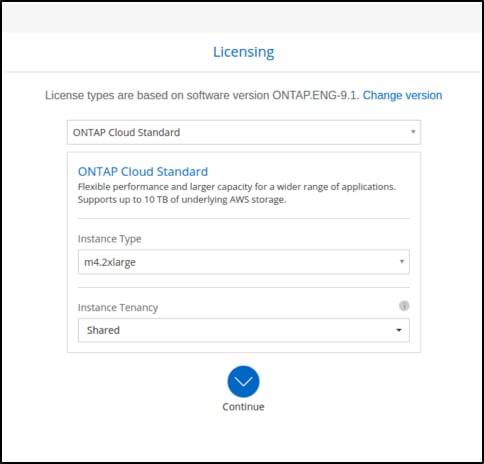Click the 'Flexible performance and larger capacity' description line
The image size is (484, 464).
tap(236, 187)
